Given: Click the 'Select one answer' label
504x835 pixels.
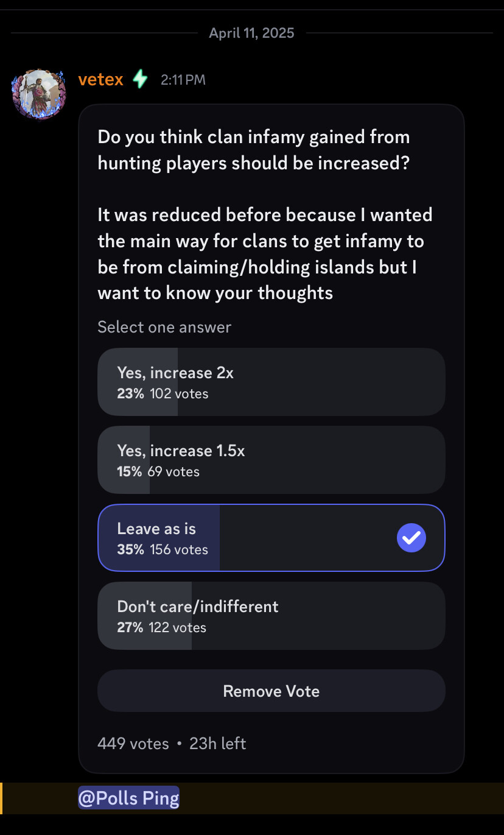Looking at the screenshot, I should 164,327.
